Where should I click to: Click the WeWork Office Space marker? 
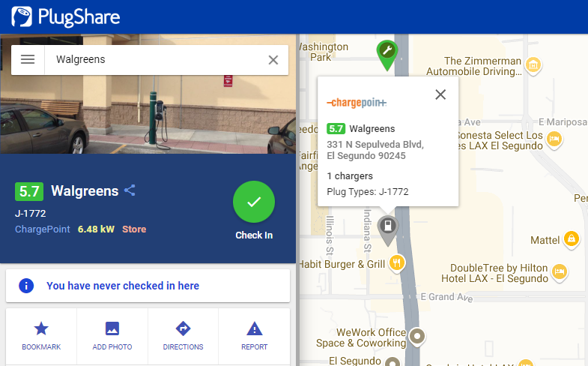click(x=417, y=336)
